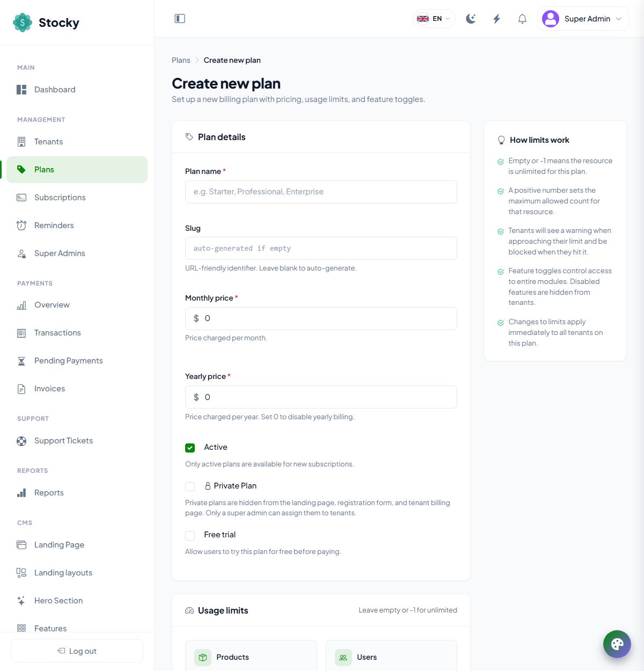The height and width of the screenshot is (671, 644).
Task: Click the Support Tickets lifebuoy icon
Action: [21, 441]
